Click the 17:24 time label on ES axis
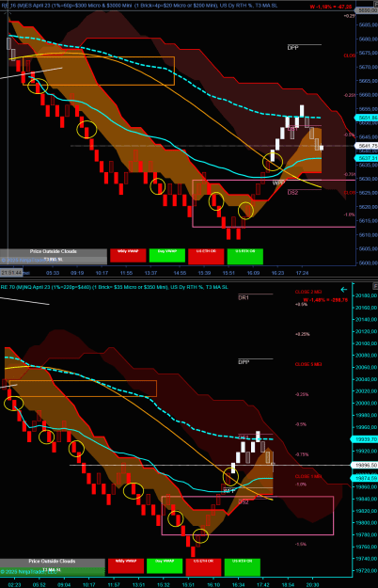Image resolution: width=378 pixels, height=588 pixels. pyautogui.click(x=303, y=273)
